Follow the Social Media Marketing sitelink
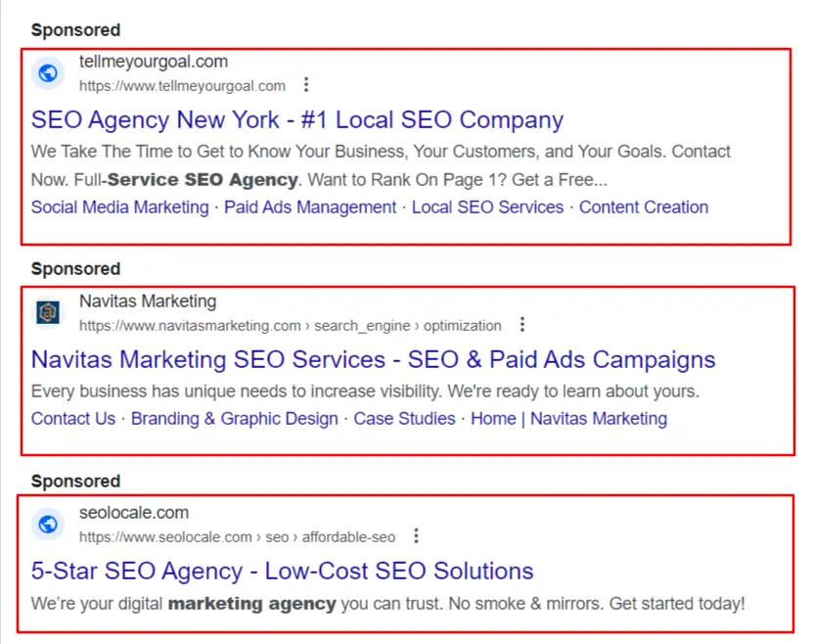 click(x=119, y=207)
